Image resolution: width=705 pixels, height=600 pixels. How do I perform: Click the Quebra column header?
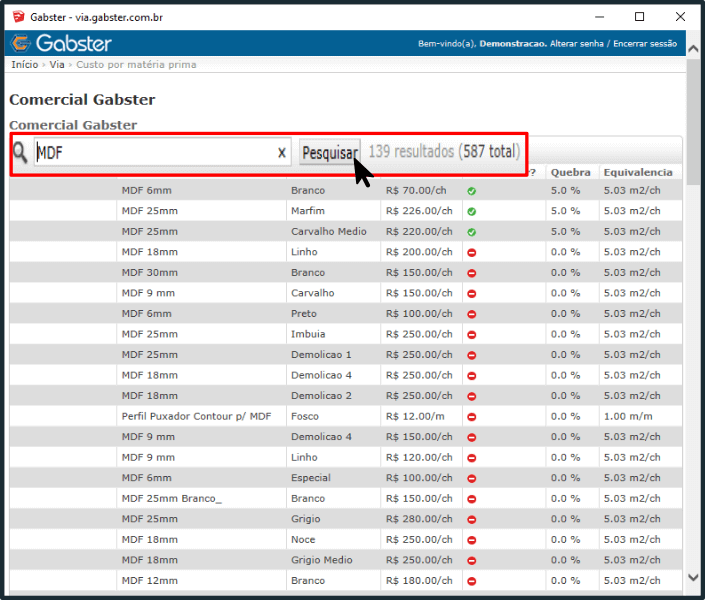(x=571, y=172)
